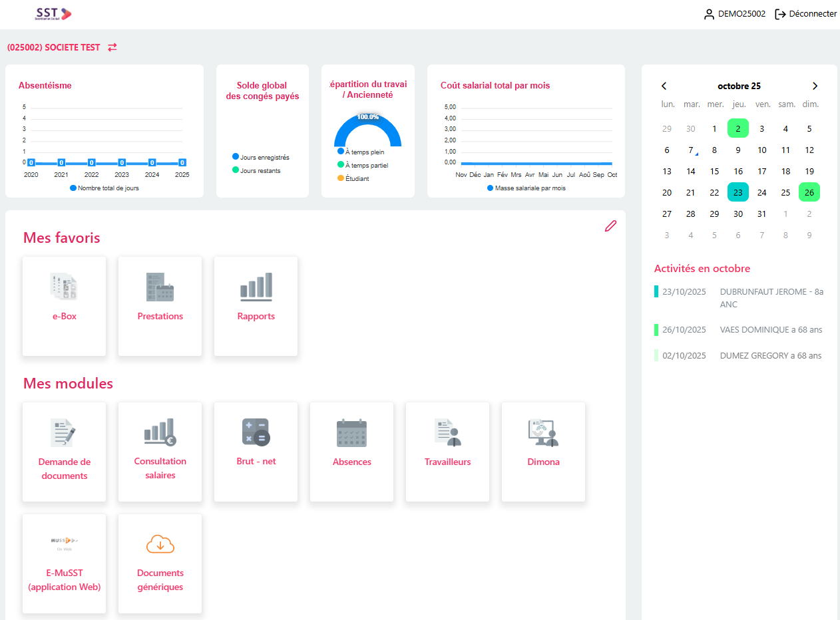Screen dimensions: 840x620
Task: Open the DEMO25002 user profile
Action: [735, 14]
